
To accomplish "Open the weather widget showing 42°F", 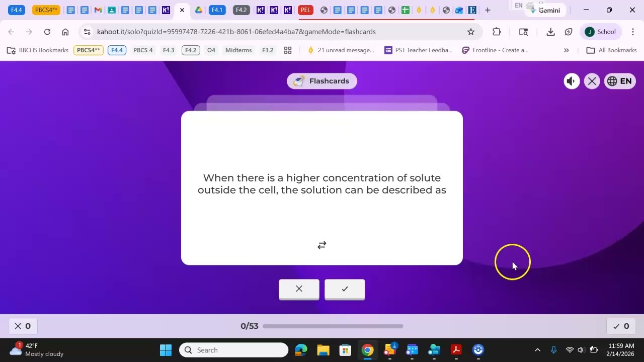I will tap(36, 350).
